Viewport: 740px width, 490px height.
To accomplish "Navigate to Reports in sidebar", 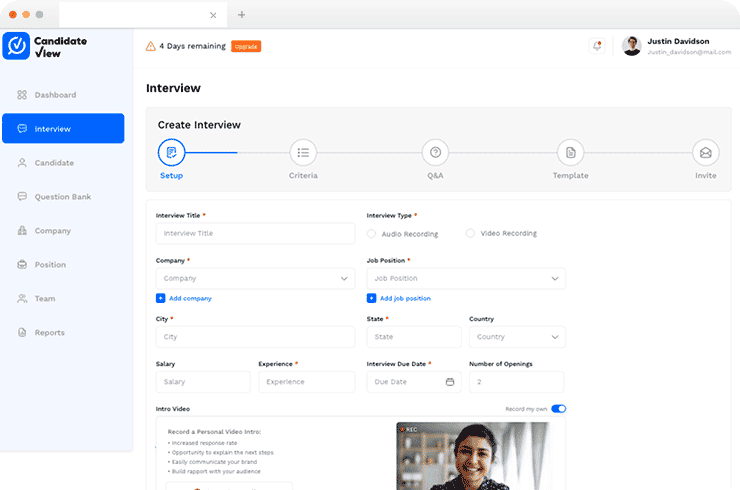I will (49, 333).
